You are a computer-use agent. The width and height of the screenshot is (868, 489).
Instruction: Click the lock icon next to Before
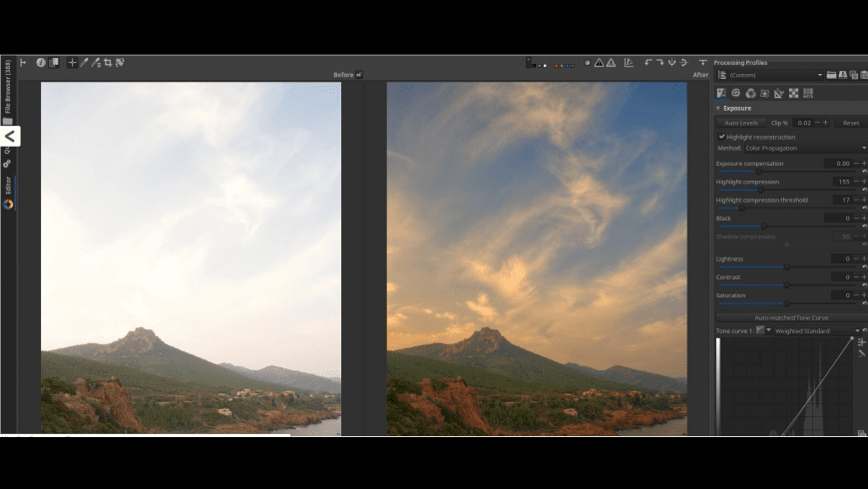coord(359,75)
